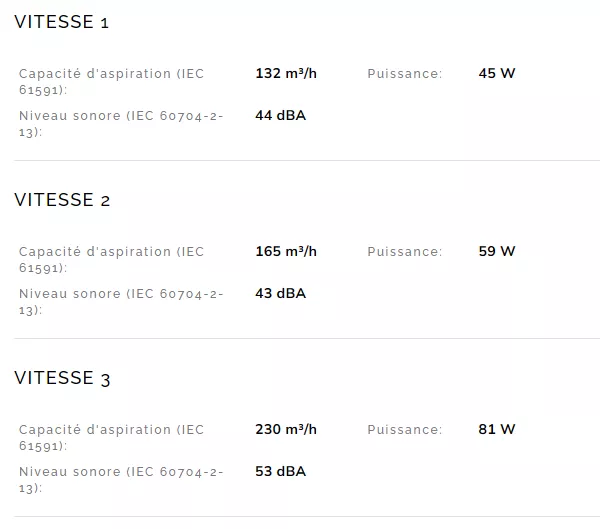Click the VITESSE 3 heading
This screenshot has height=529, width=600.
tap(62, 378)
